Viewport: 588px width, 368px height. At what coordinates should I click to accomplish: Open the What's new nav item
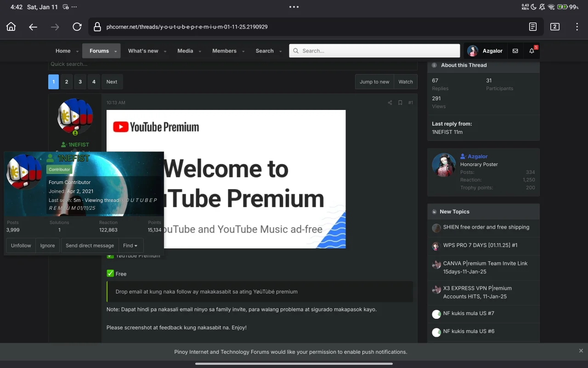(143, 51)
